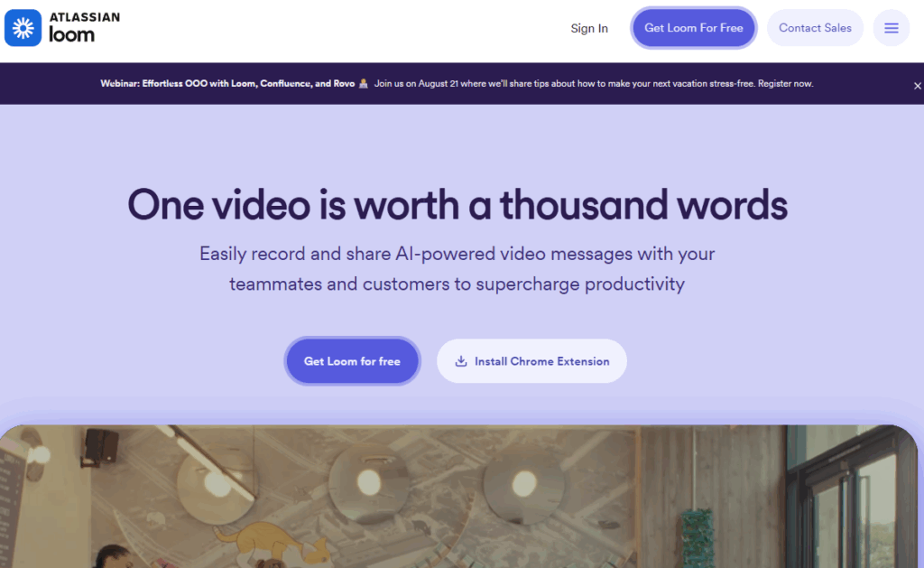924x568 pixels.
Task: Click the hero video thumbnail
Action: point(458,496)
